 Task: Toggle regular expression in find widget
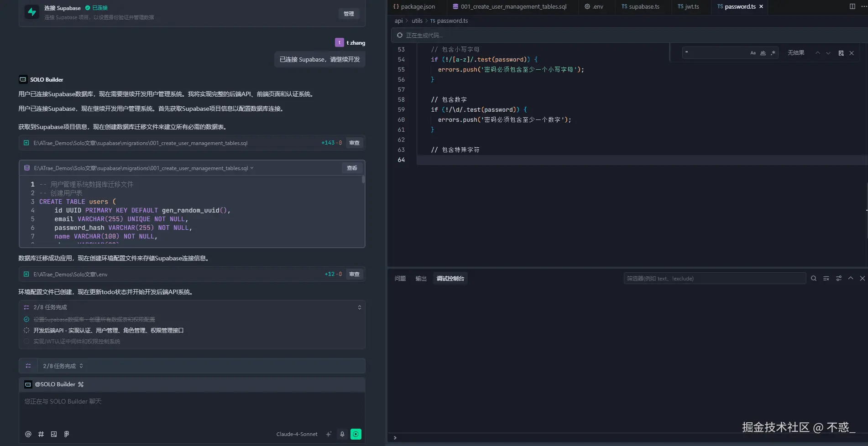click(773, 53)
